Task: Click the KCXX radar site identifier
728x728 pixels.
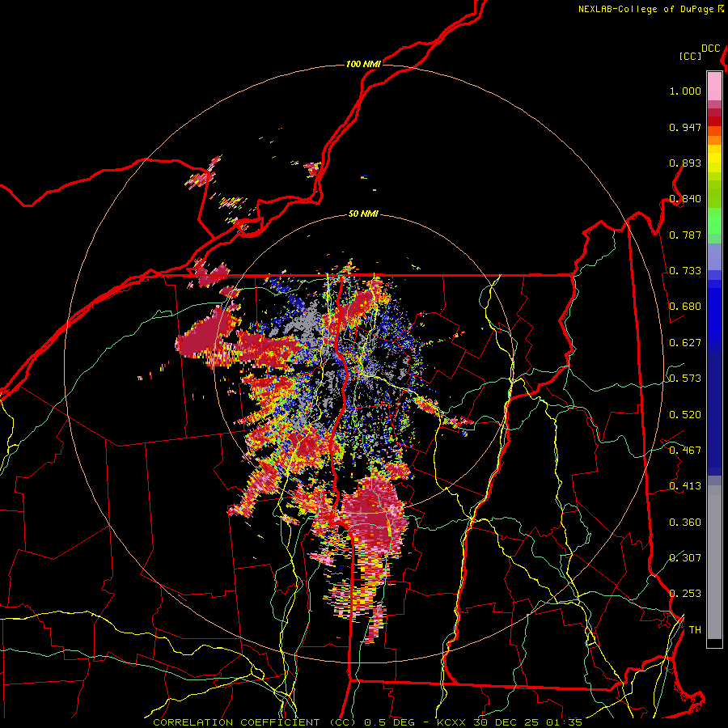Action: click(451, 722)
